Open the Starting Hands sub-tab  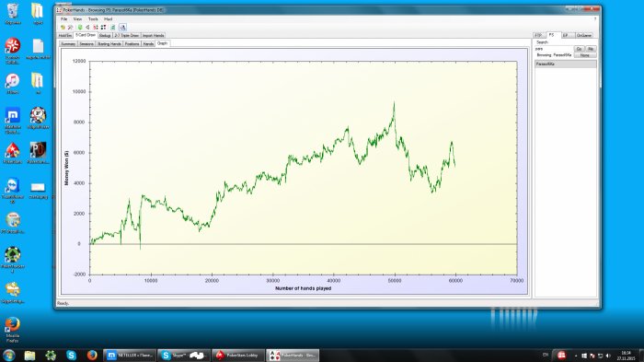(x=109, y=43)
